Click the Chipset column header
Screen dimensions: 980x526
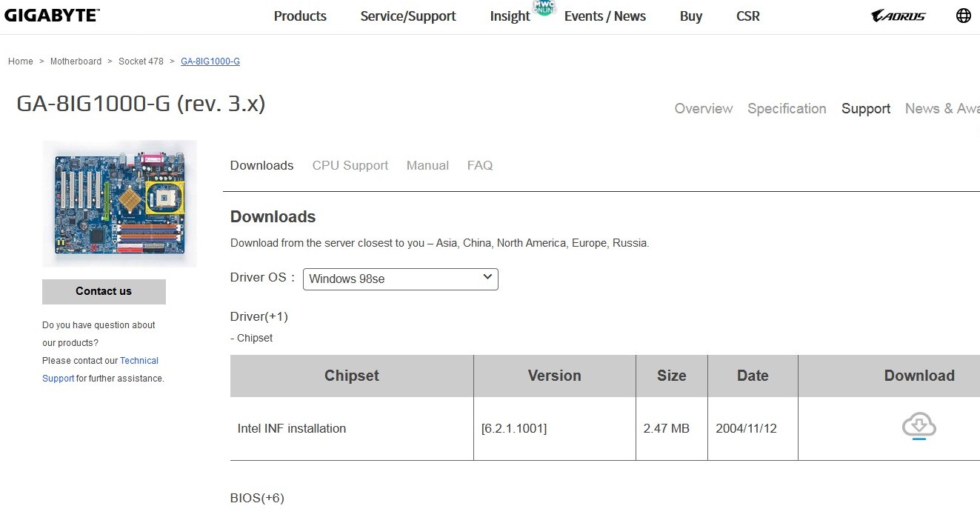click(352, 376)
